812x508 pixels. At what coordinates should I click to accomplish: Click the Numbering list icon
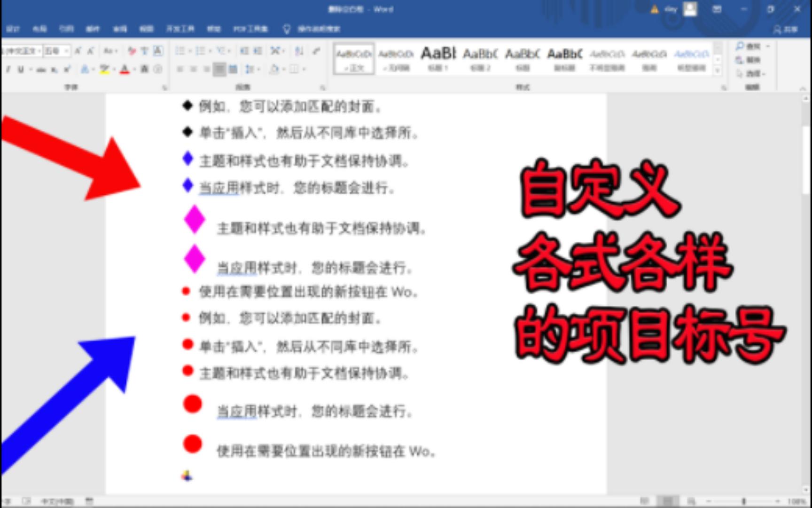coord(200,51)
